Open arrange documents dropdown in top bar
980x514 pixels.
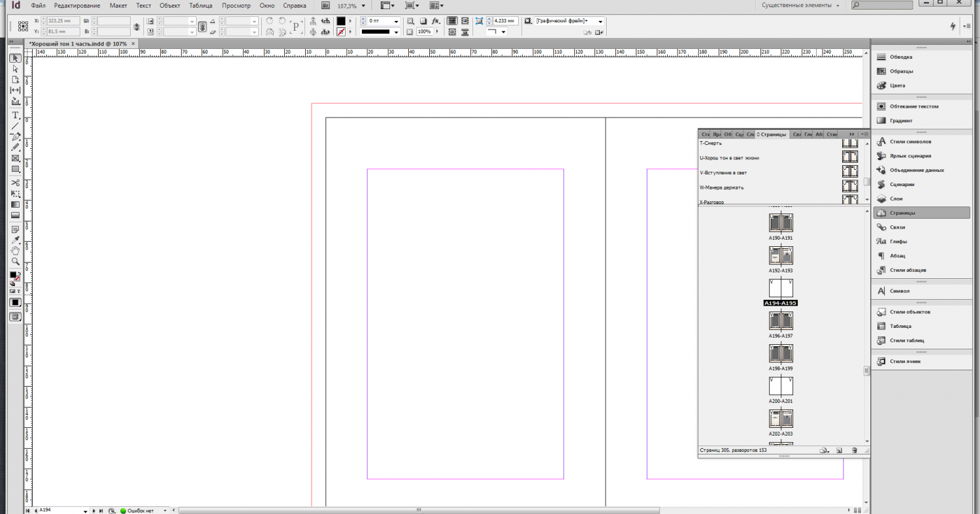[436, 5]
